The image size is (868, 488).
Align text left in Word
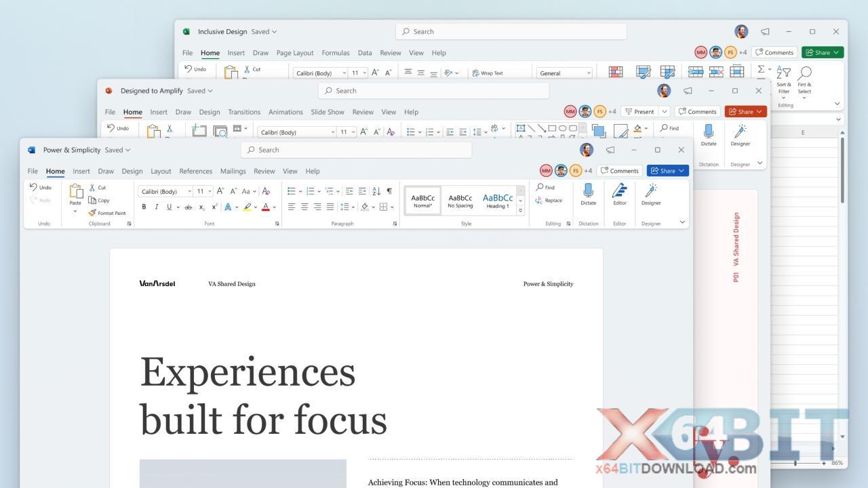pyautogui.click(x=292, y=207)
